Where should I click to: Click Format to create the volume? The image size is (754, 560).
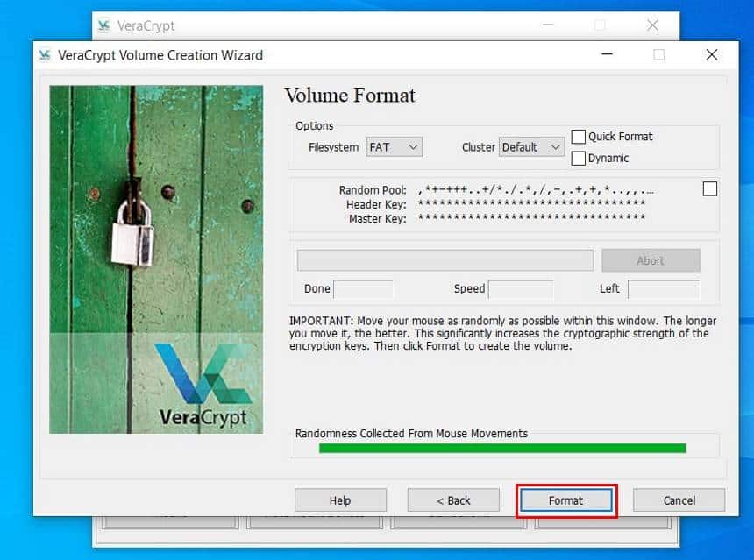click(566, 500)
